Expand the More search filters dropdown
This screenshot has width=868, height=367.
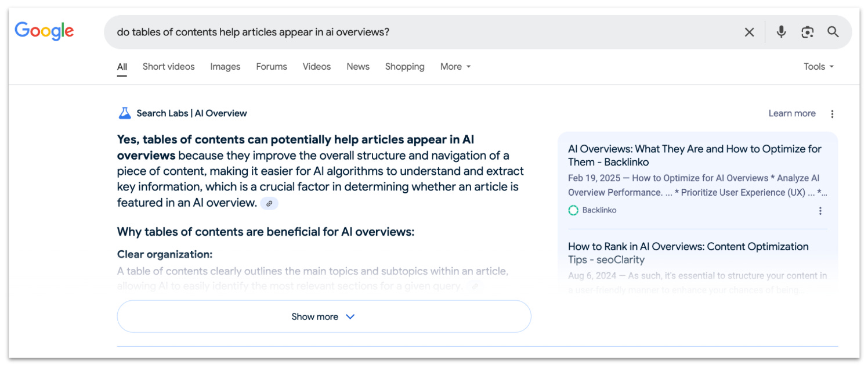pyautogui.click(x=455, y=67)
